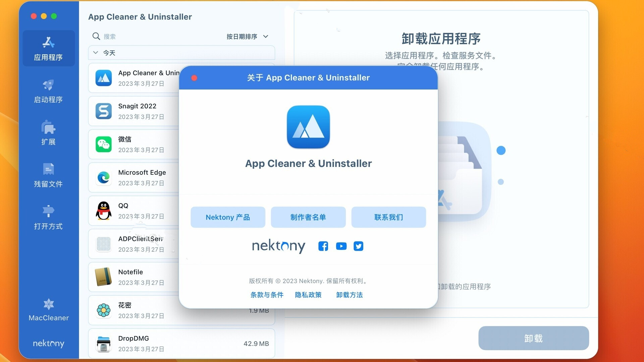Click the nektony logo in About dialog
Screen dimensions: 644x362
[278, 246]
